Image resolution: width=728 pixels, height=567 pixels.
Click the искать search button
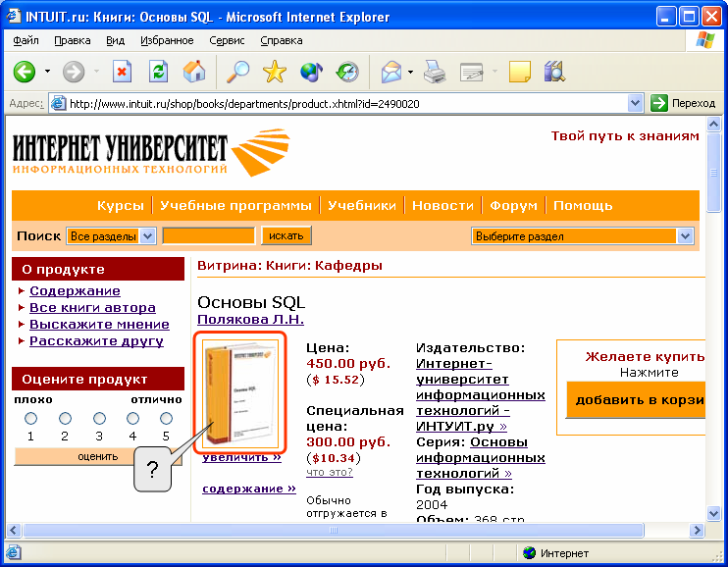pyautogui.click(x=286, y=235)
